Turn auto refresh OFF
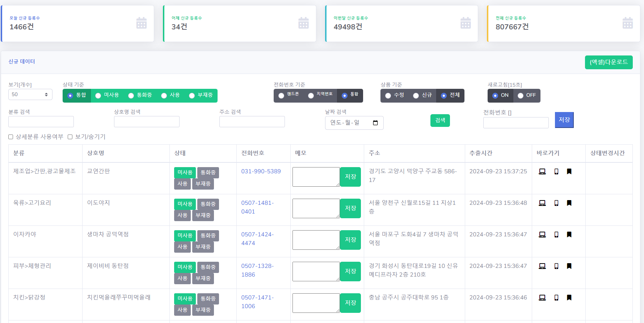 pyautogui.click(x=521, y=96)
